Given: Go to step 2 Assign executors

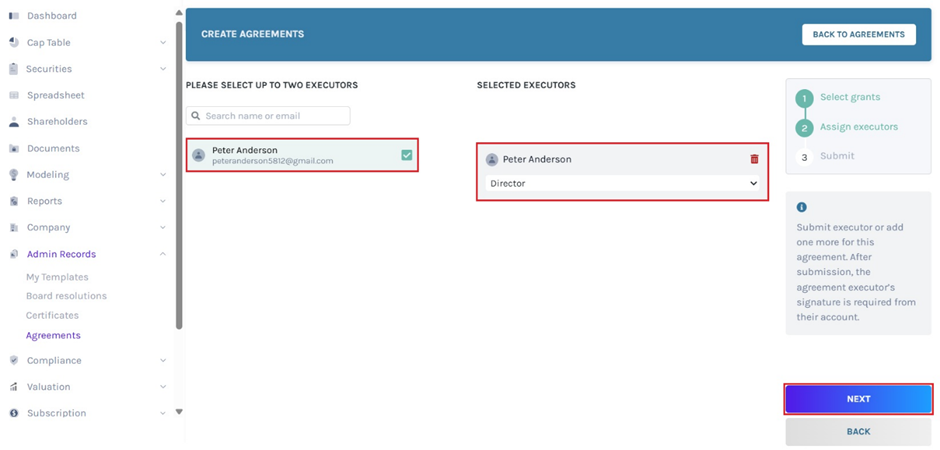Looking at the screenshot, I should (859, 127).
